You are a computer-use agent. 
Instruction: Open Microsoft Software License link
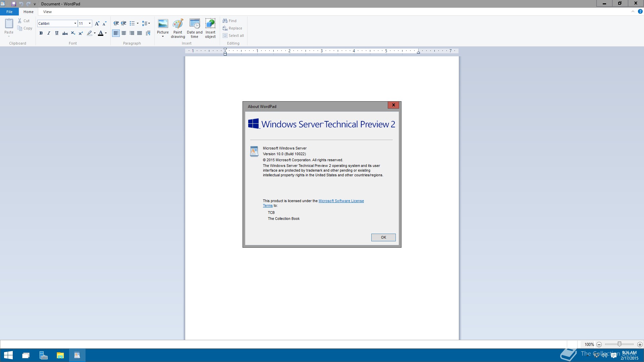(341, 201)
